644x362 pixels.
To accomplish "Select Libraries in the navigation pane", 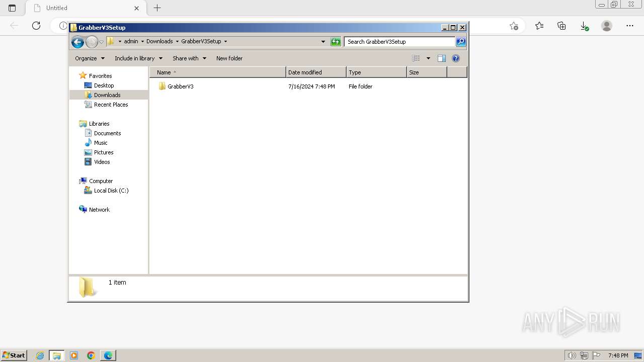I will pos(94,124).
